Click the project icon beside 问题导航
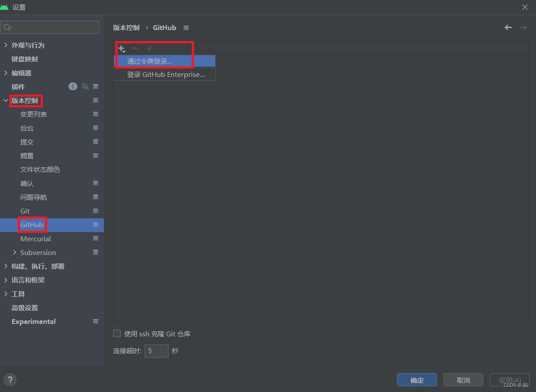This screenshot has width=536, height=392. click(x=96, y=197)
